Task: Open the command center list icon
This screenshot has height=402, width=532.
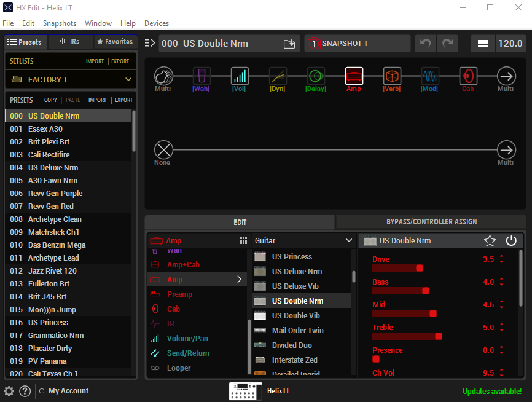Action: (483, 44)
